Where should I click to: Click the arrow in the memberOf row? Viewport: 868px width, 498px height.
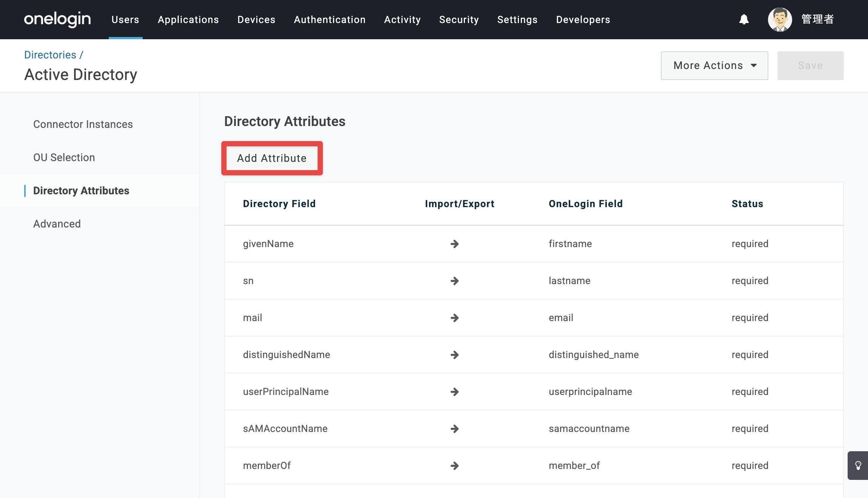[x=455, y=466]
